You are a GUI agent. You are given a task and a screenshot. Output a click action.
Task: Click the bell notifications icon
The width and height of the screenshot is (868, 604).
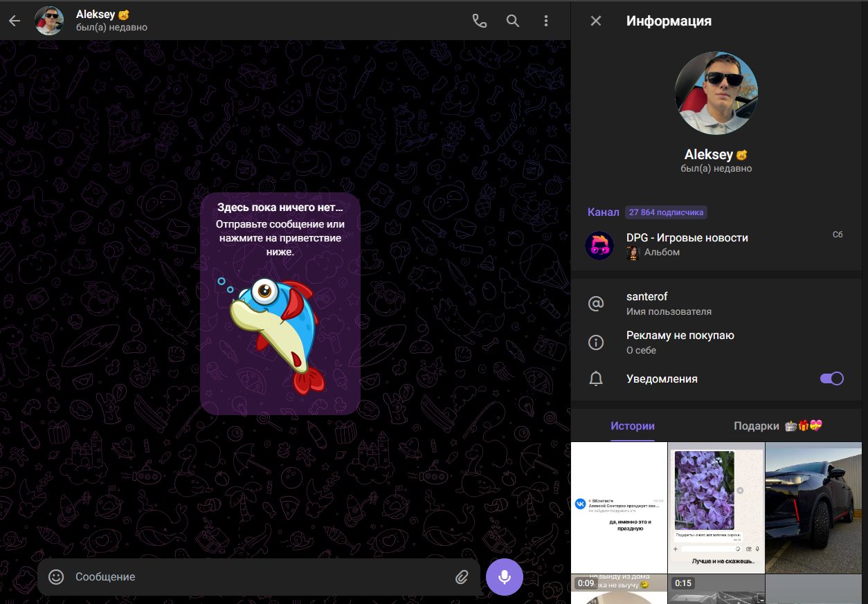[595, 378]
